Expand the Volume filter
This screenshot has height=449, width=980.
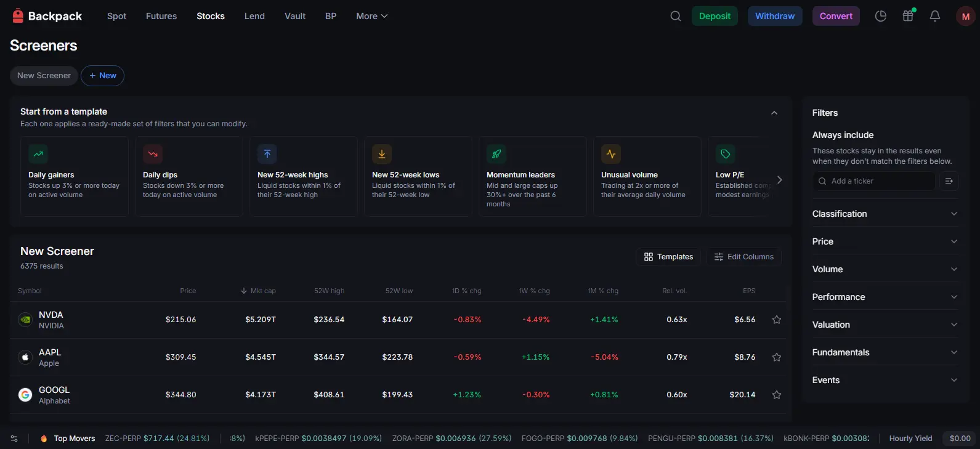point(885,269)
